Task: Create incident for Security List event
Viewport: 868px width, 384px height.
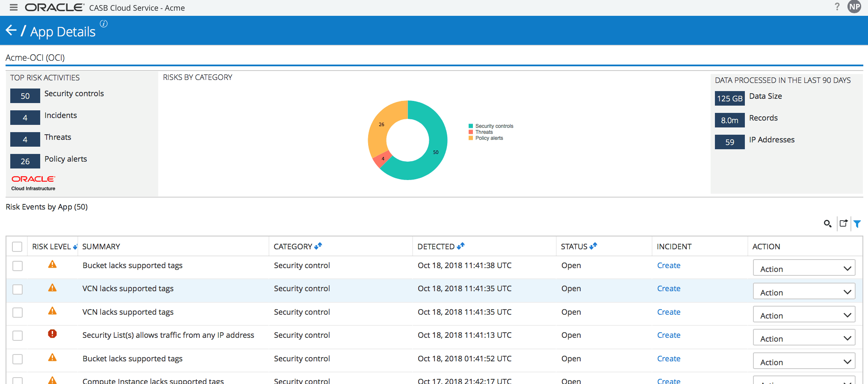Action: (x=669, y=335)
